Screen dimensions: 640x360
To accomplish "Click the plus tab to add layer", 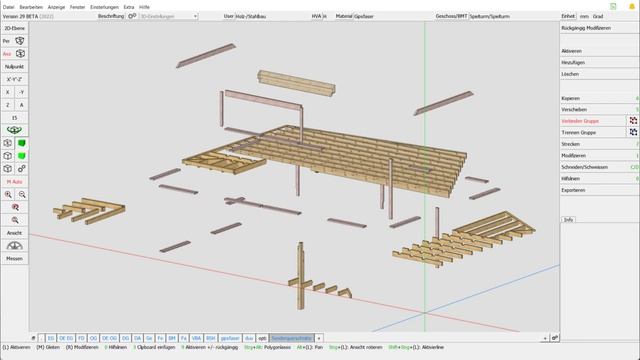I will [319, 338].
